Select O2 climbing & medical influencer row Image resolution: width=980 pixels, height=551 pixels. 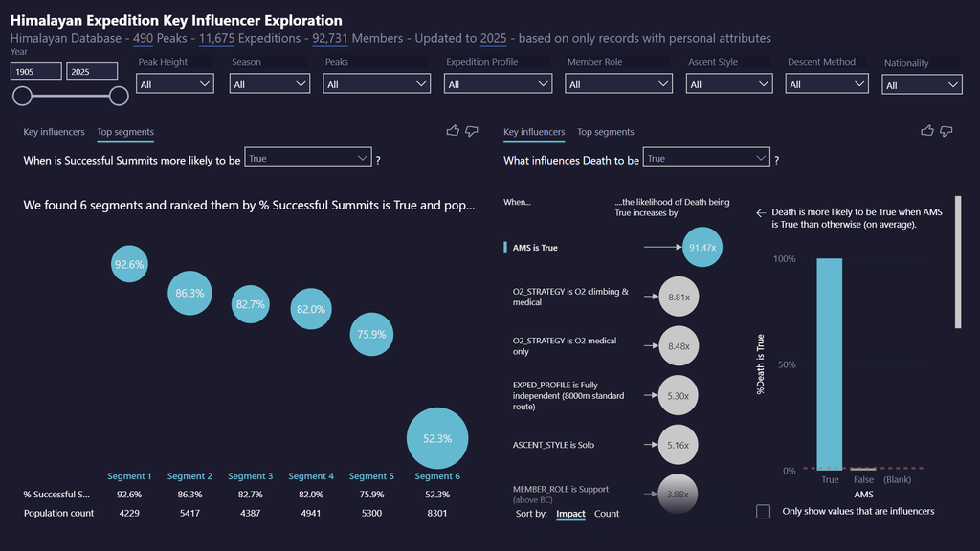570,297
